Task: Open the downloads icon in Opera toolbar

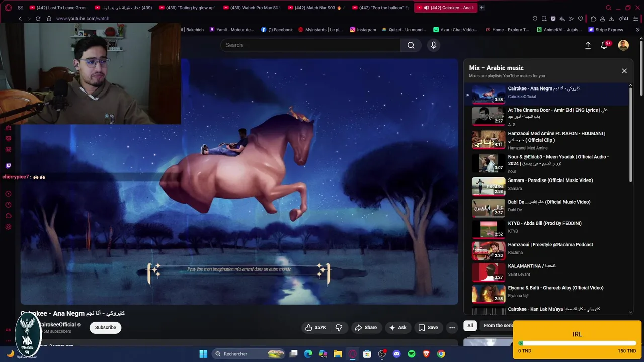Action: pos(611,19)
